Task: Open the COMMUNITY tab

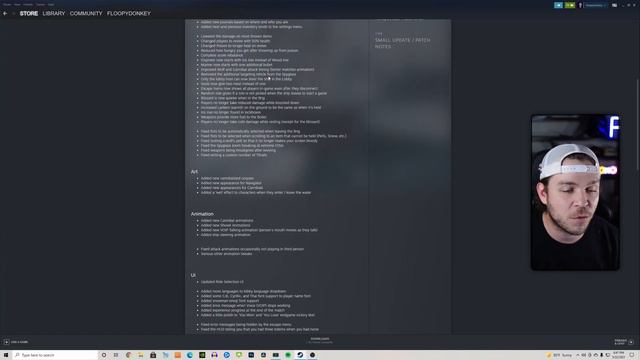Action: pos(86,13)
